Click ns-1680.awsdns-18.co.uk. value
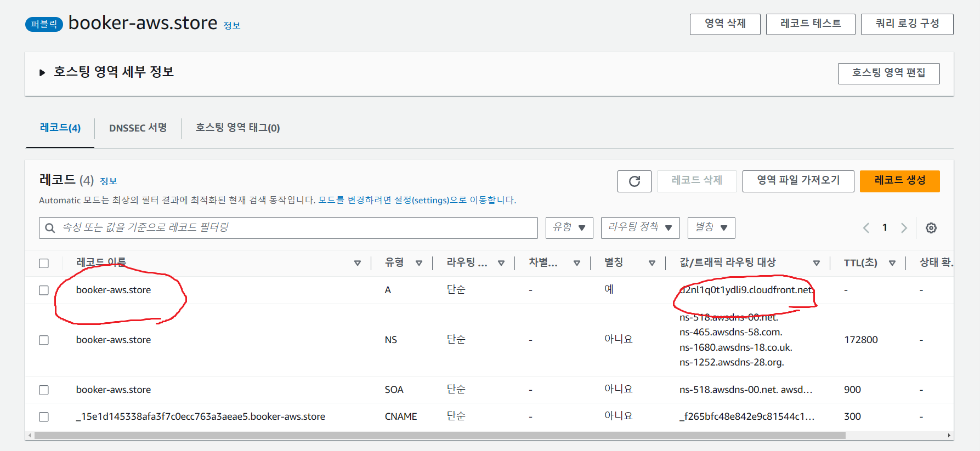 pyautogui.click(x=736, y=347)
